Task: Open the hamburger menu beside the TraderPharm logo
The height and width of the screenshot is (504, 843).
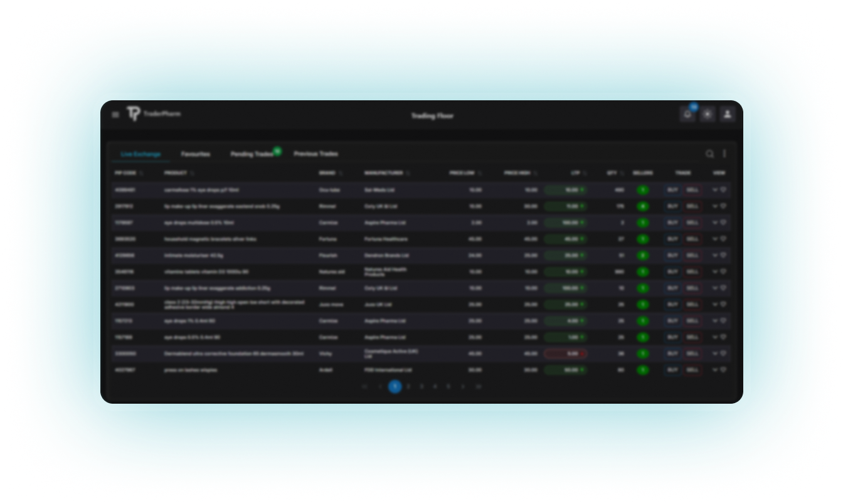Action: click(115, 115)
